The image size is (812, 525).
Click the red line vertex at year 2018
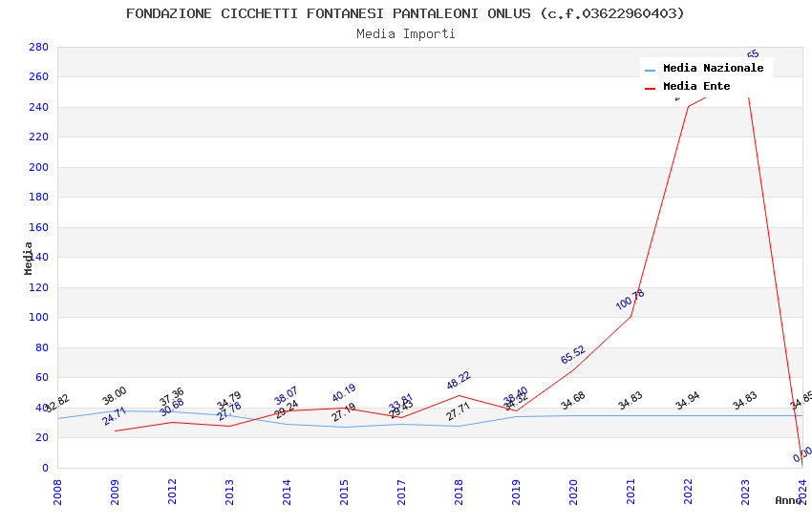pos(459,396)
